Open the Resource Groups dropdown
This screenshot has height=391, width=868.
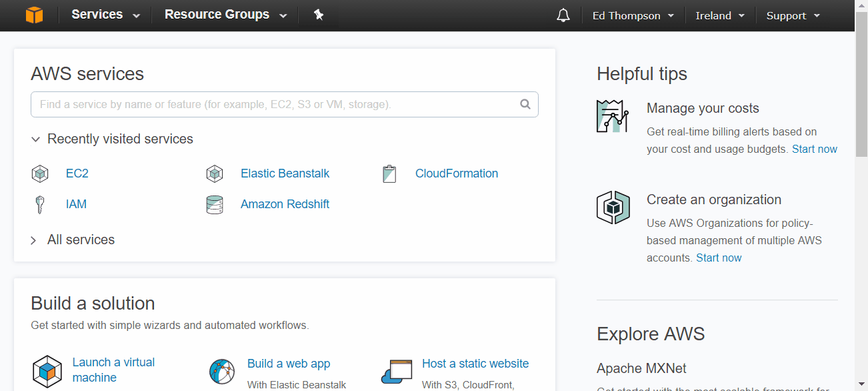click(226, 15)
